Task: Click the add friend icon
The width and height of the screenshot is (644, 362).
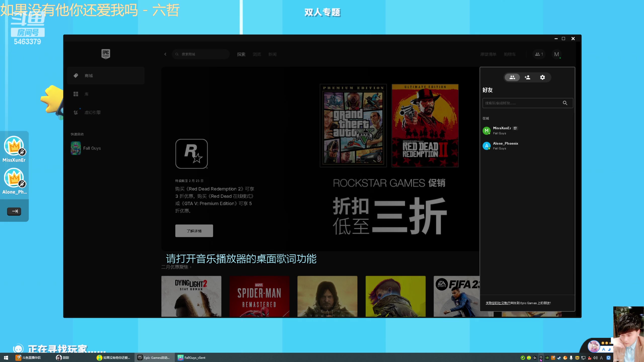Action: click(x=527, y=77)
